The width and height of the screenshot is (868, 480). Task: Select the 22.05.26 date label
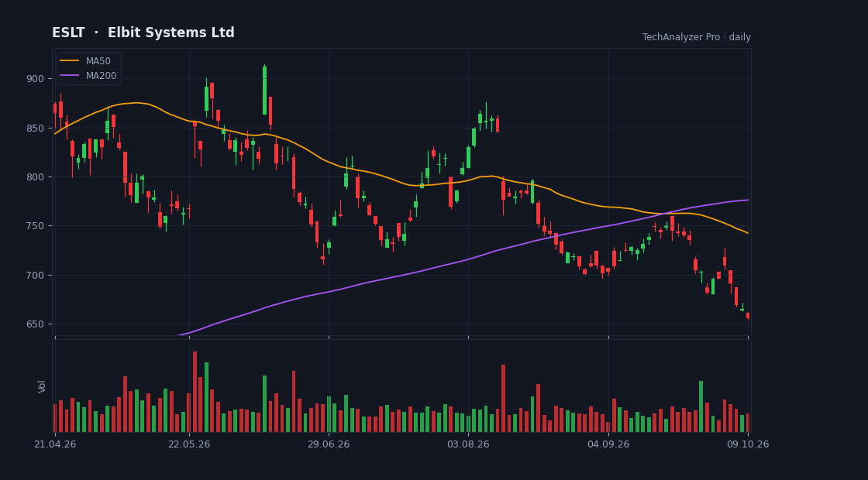pos(189,444)
